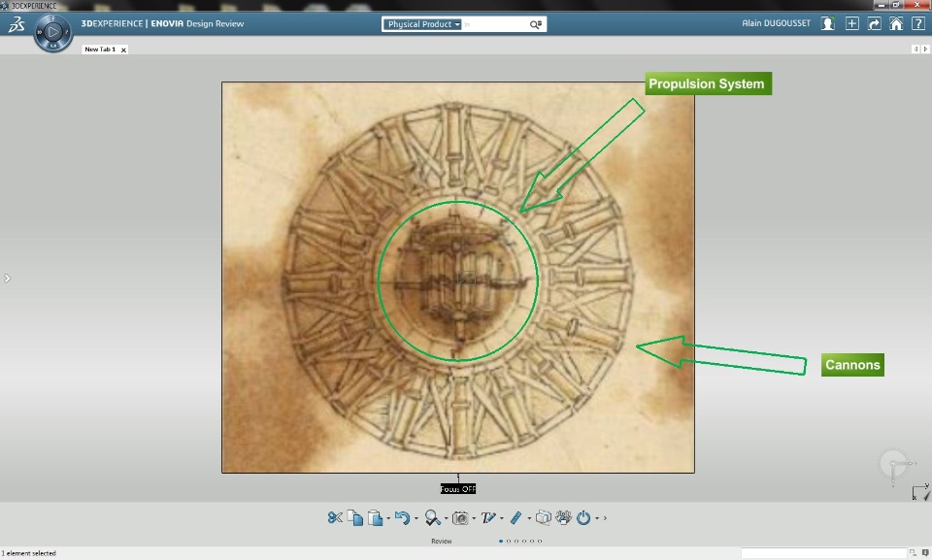Click the people collaboration icon in the toolbar
Screen dimensions: 932x560
[x=563, y=518]
